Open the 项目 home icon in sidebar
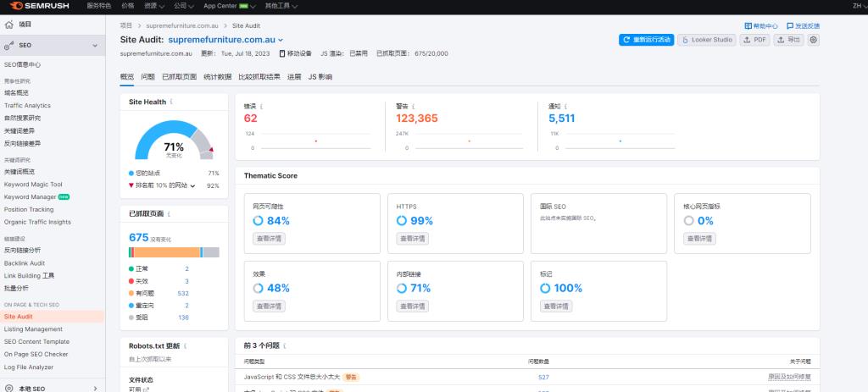Image resolution: width=868 pixels, height=392 pixels. (x=8, y=25)
